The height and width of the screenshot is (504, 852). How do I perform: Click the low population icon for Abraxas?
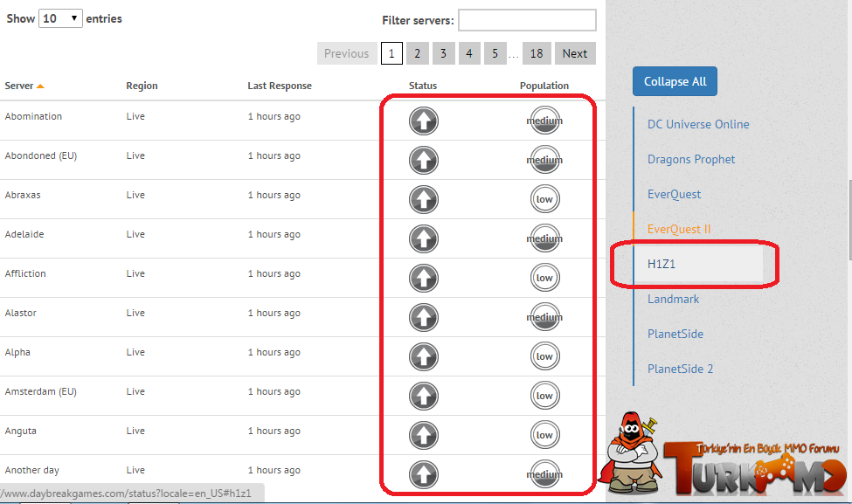pyautogui.click(x=544, y=199)
